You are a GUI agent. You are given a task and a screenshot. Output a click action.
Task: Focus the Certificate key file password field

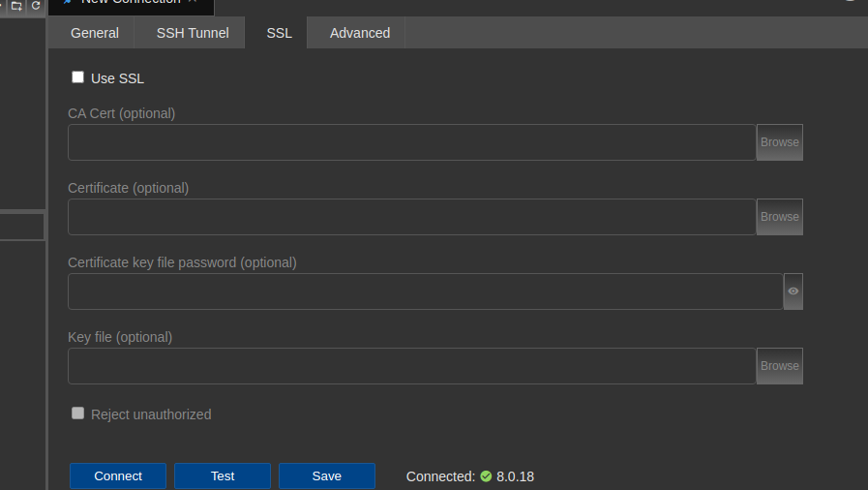click(x=425, y=291)
